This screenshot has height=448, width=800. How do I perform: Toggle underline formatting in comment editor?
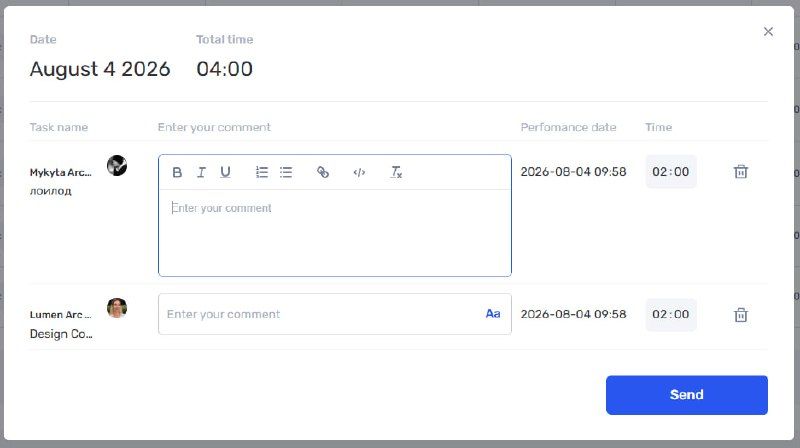click(225, 172)
